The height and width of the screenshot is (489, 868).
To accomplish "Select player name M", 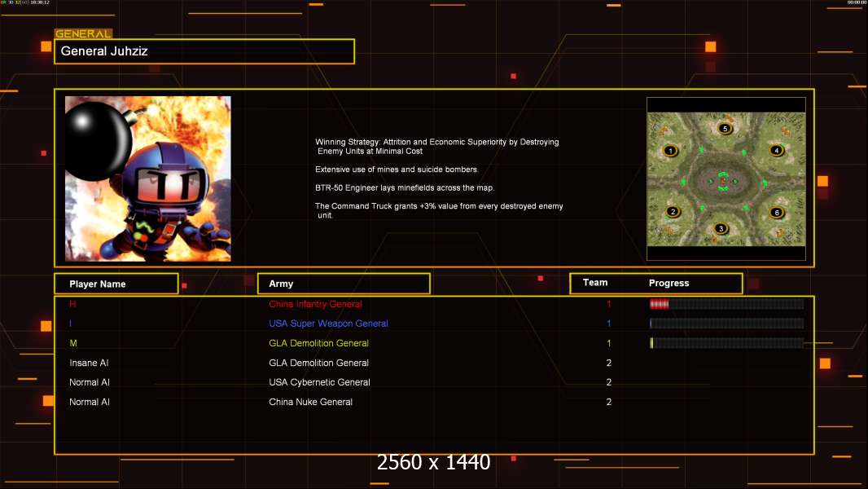I will point(73,343).
